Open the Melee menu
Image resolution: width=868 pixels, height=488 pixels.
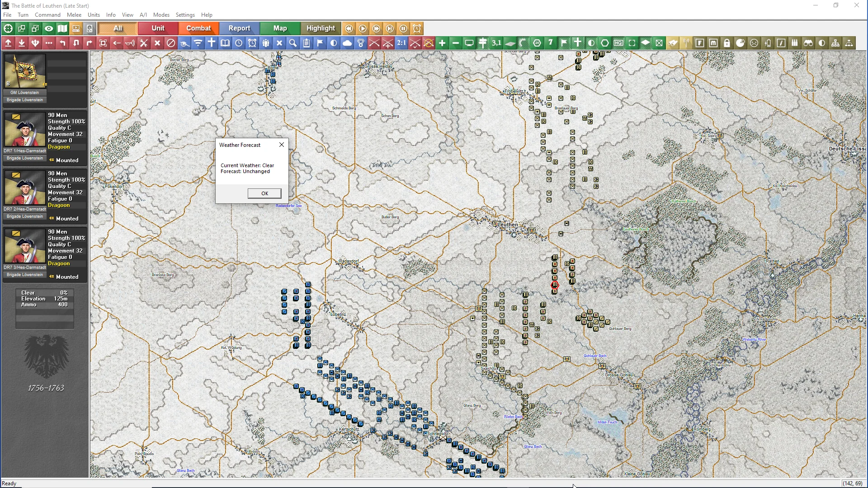point(74,15)
